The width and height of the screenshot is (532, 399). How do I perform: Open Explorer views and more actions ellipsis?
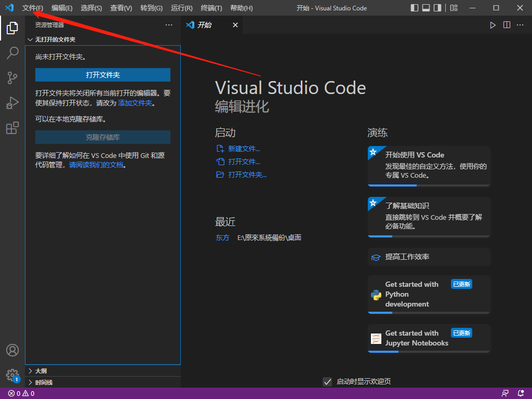click(169, 25)
